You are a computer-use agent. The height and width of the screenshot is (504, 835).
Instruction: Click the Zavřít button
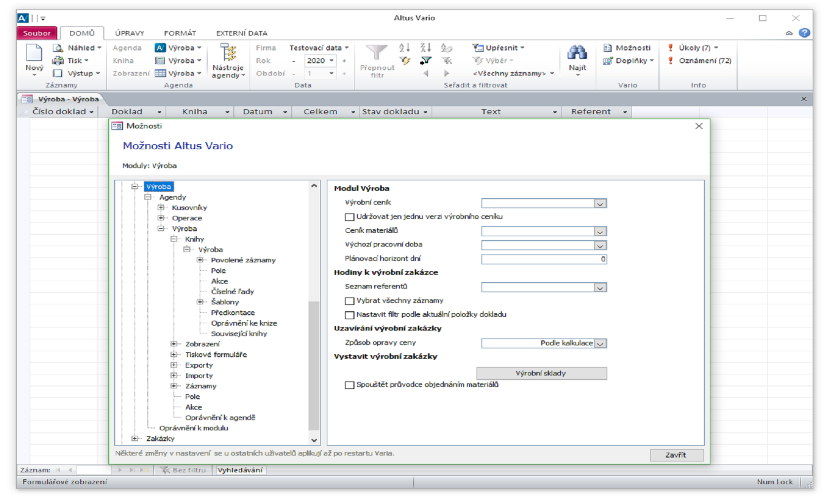[676, 455]
